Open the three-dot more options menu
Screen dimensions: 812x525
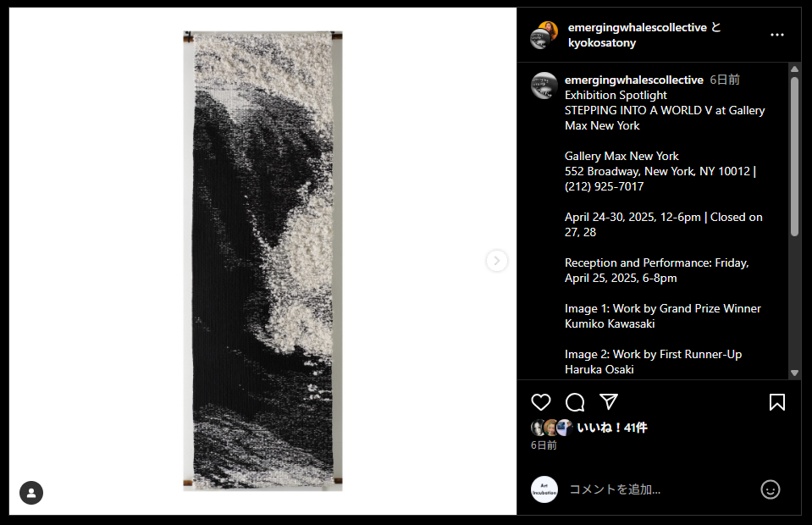pos(776,35)
